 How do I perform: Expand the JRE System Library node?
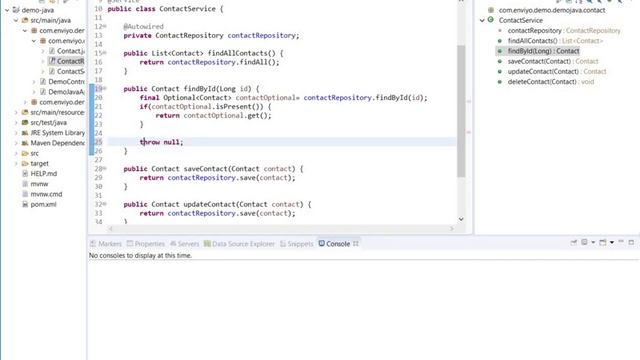[16, 133]
